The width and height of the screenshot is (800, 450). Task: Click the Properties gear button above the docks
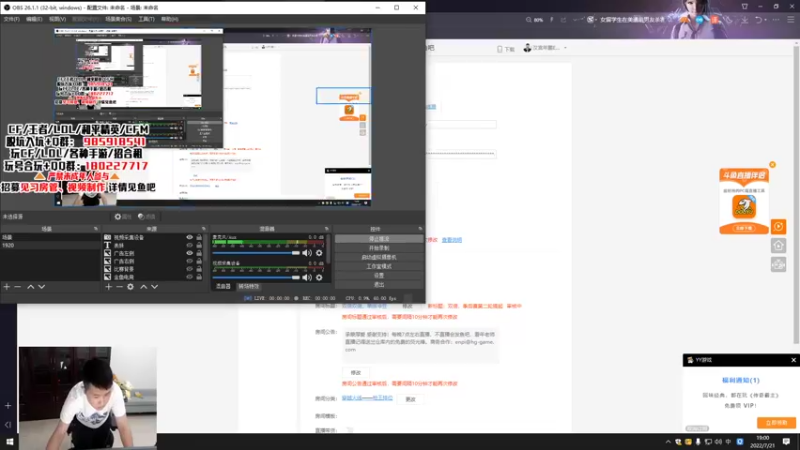click(123, 217)
